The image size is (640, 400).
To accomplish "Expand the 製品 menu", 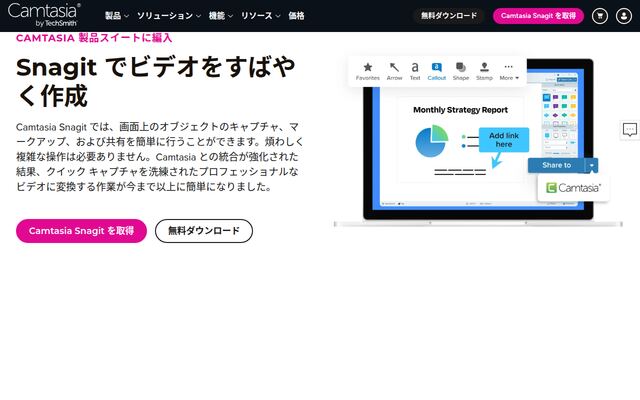I will 117,16.
